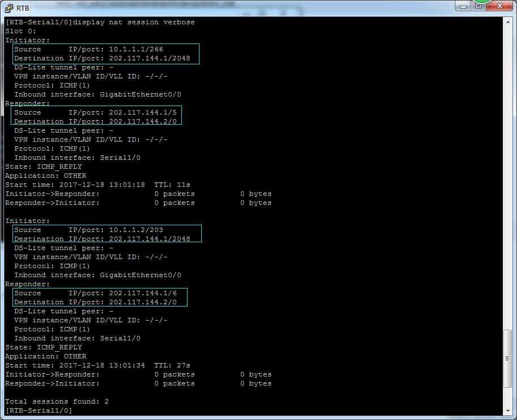Click the RTB terminal icon in title bar
The image size is (517, 420).
point(9,8)
